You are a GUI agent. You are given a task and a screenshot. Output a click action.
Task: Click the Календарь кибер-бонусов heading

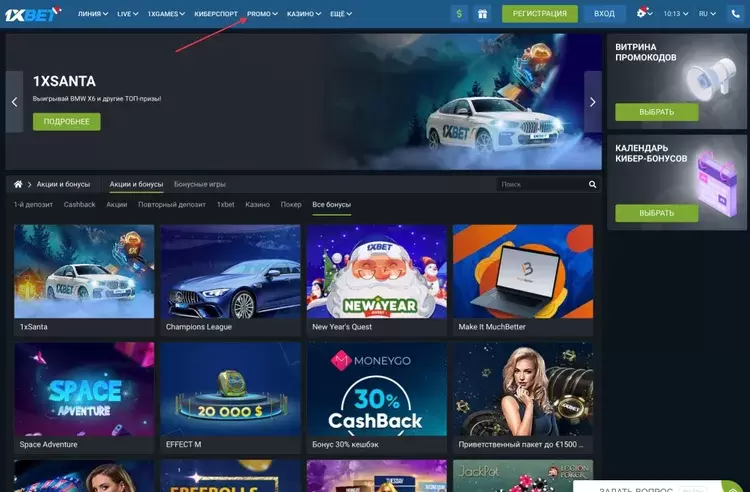click(x=651, y=153)
